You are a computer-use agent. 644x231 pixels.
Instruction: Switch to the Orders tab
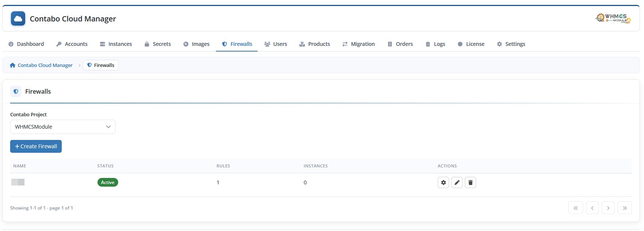[x=400, y=44]
